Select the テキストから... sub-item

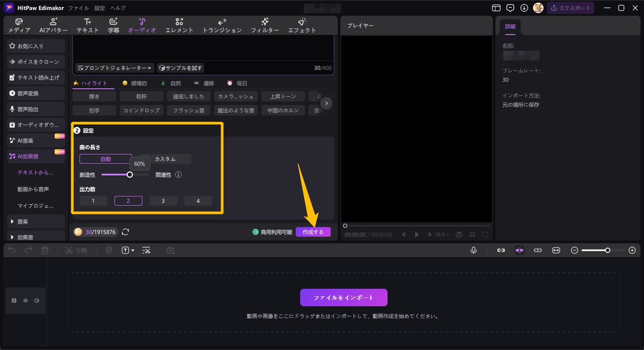coord(35,172)
